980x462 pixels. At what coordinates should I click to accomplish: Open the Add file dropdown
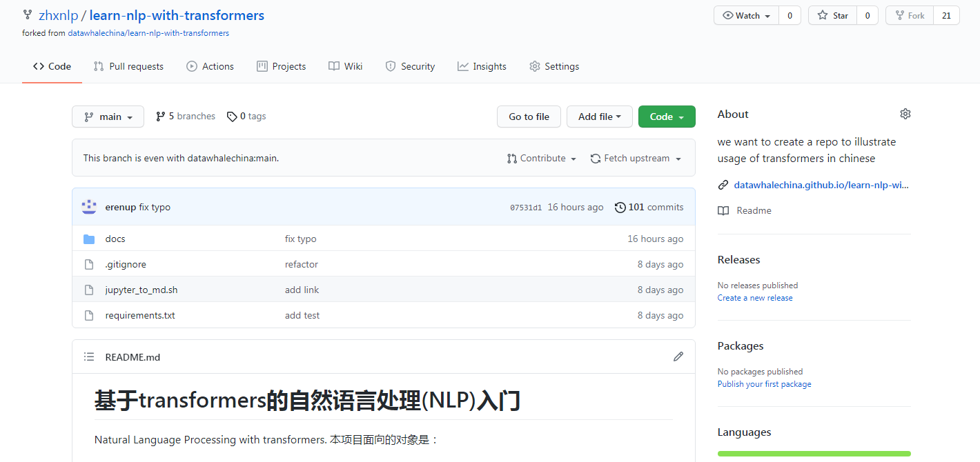[x=599, y=117]
